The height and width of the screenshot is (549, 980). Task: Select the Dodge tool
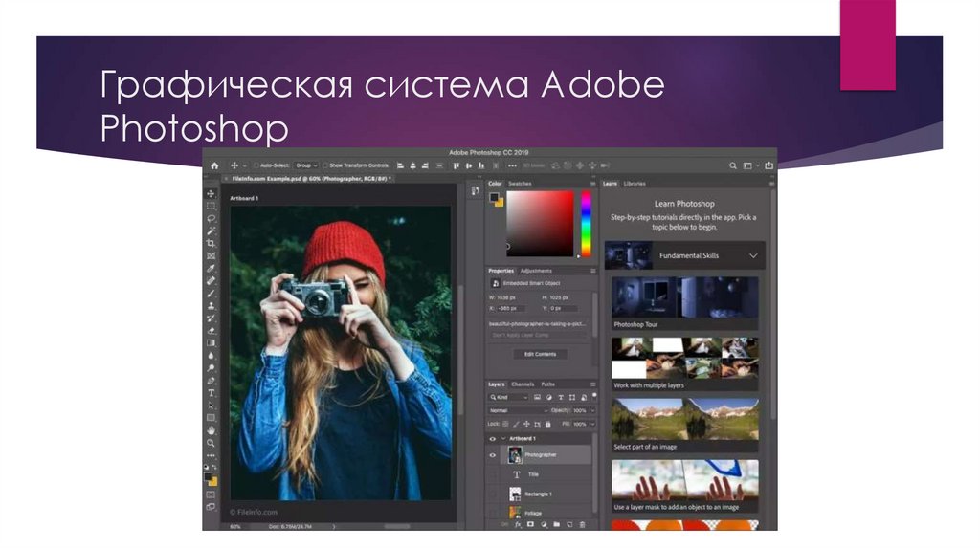(x=212, y=368)
